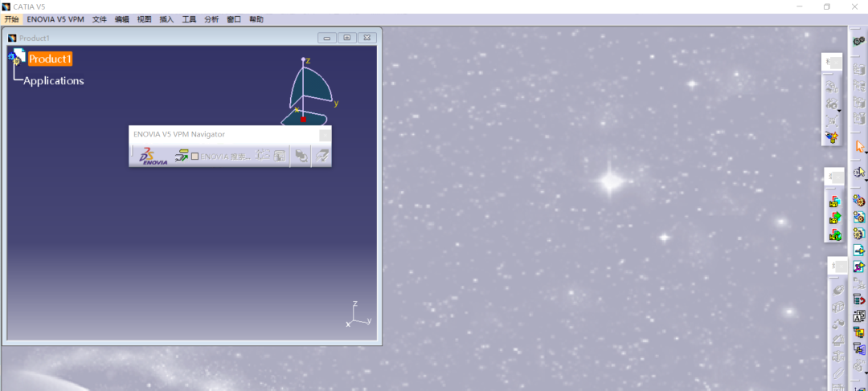Open the 开始 menu
The width and height of the screenshot is (868, 391).
11,19
